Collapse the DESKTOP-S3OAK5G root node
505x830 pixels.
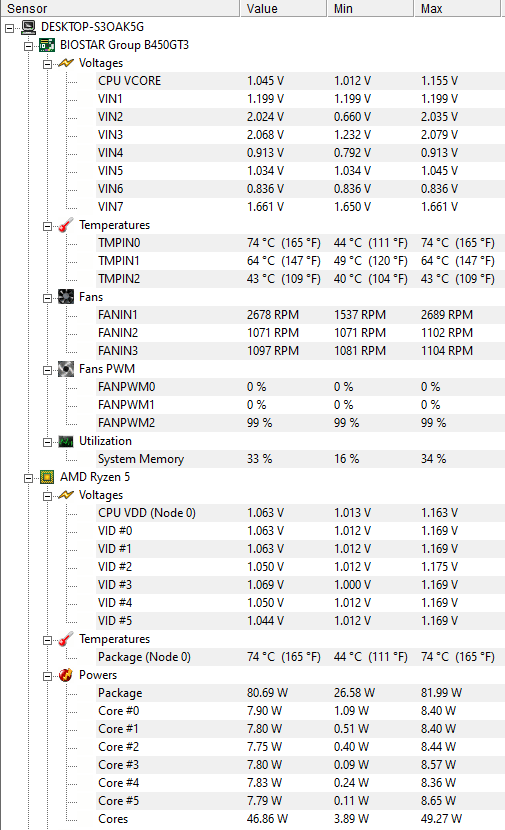(x=10, y=28)
